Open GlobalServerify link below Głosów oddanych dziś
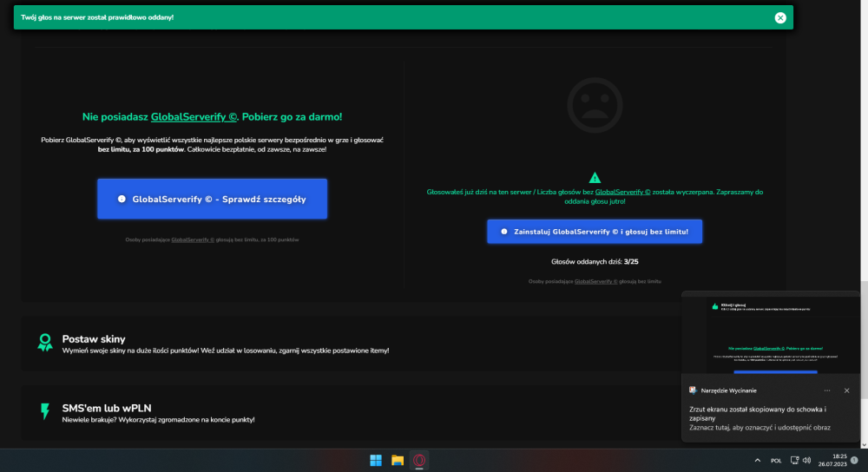The height and width of the screenshot is (472, 868). tap(595, 281)
